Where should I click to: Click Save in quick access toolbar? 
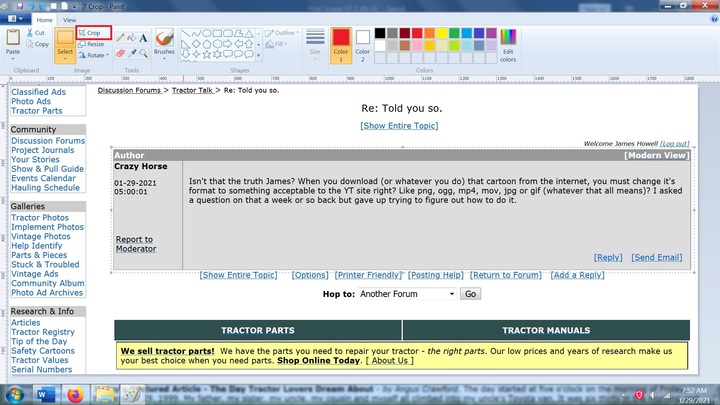point(20,6)
